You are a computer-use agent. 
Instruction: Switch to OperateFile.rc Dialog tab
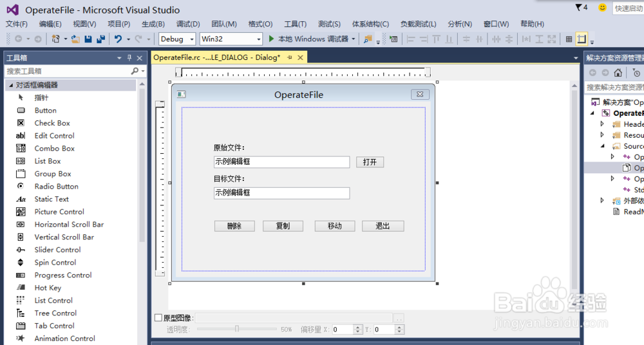pos(216,57)
